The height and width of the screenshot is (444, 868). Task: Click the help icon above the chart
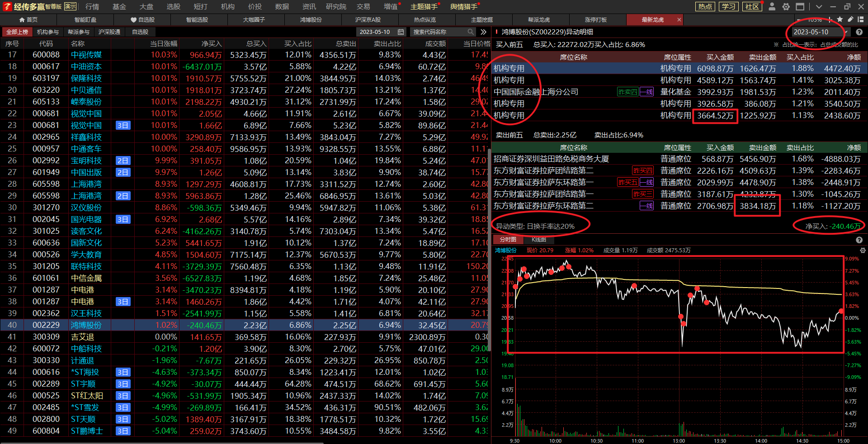(x=859, y=240)
